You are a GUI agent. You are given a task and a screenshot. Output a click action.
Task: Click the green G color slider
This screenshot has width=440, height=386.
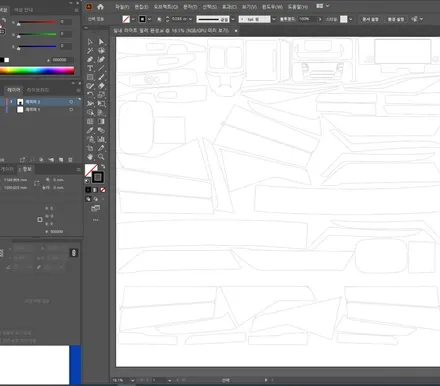pyautogui.click(x=37, y=34)
